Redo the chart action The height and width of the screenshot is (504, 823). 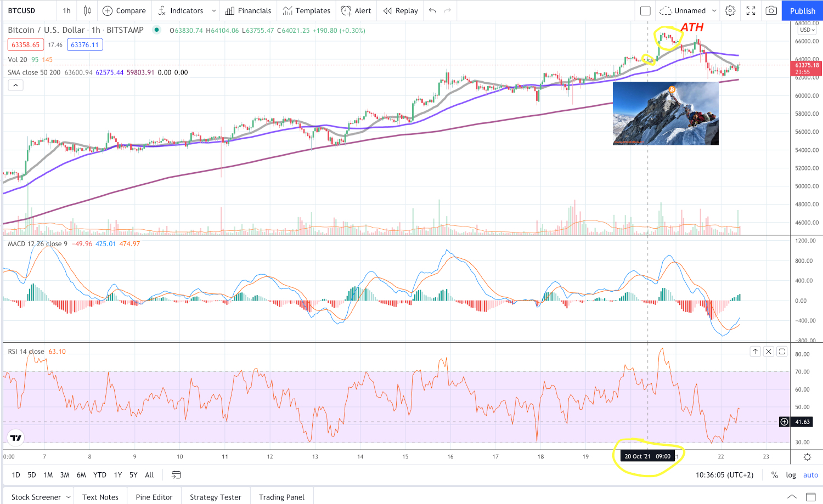[447, 10]
